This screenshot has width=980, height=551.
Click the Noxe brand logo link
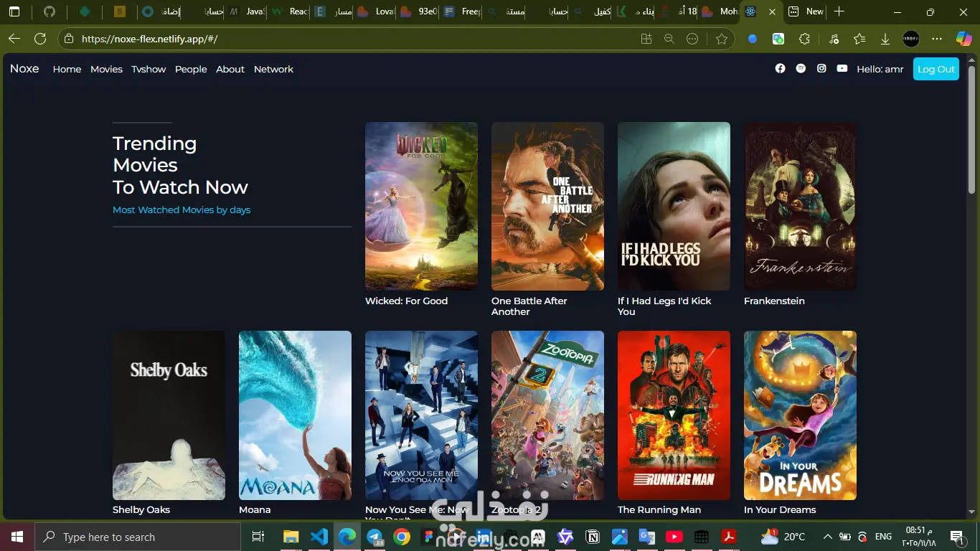pos(24,69)
